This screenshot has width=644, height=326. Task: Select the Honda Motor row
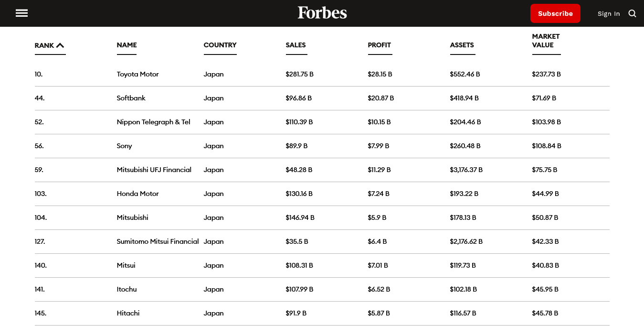137,194
